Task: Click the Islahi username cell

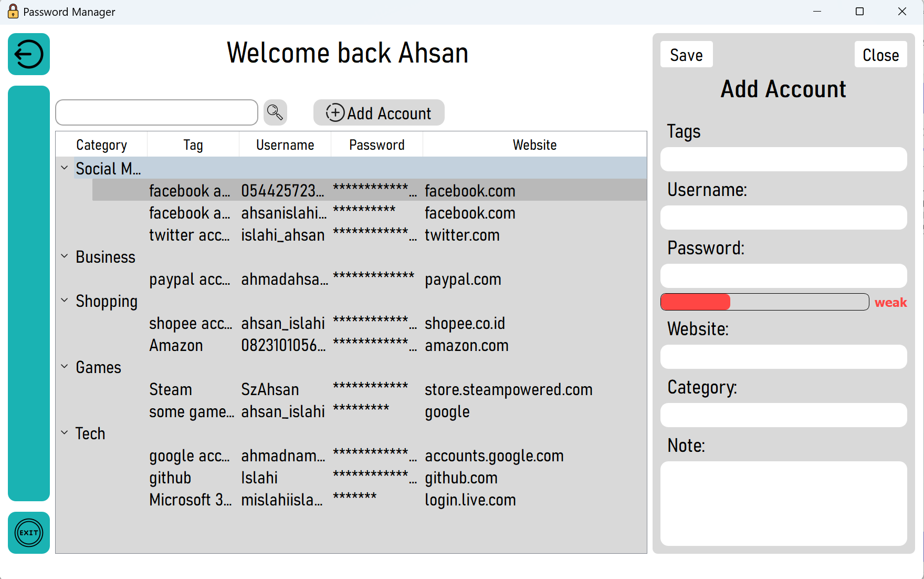Action: point(259,478)
